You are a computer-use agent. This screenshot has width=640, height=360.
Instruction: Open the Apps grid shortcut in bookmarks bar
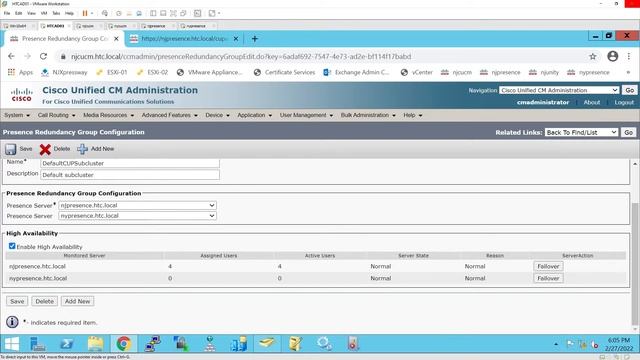[20, 72]
